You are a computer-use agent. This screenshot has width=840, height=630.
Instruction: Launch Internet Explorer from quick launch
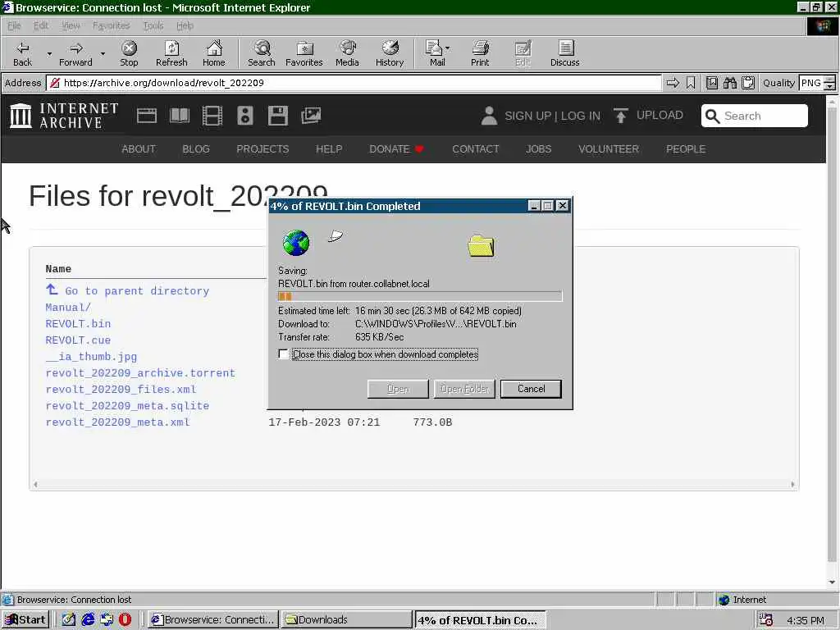pos(88,620)
